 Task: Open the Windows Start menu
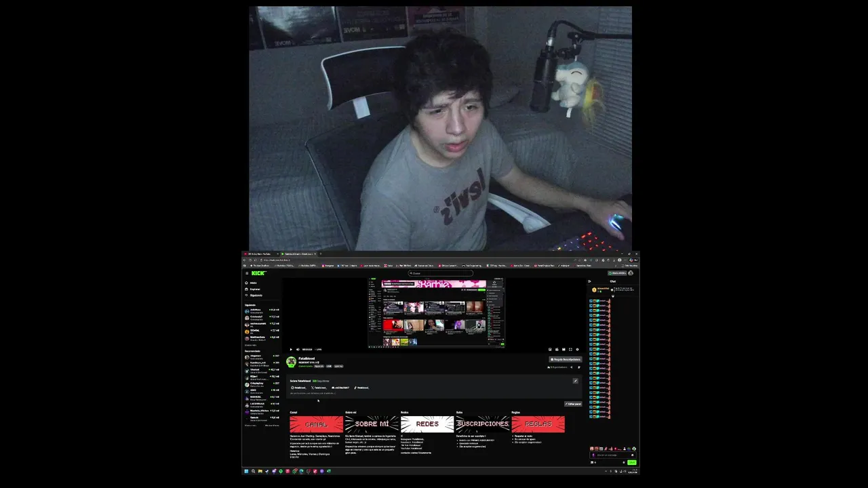pyautogui.click(x=246, y=471)
